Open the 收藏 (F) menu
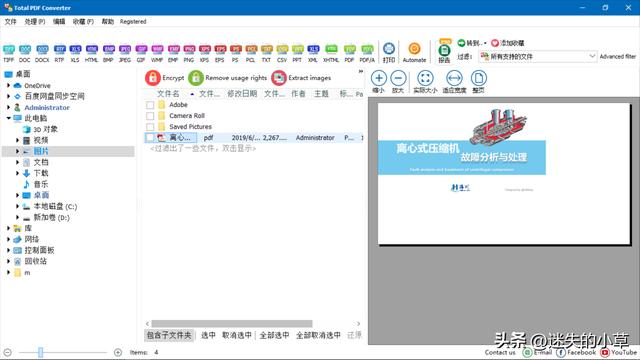 click(x=83, y=22)
